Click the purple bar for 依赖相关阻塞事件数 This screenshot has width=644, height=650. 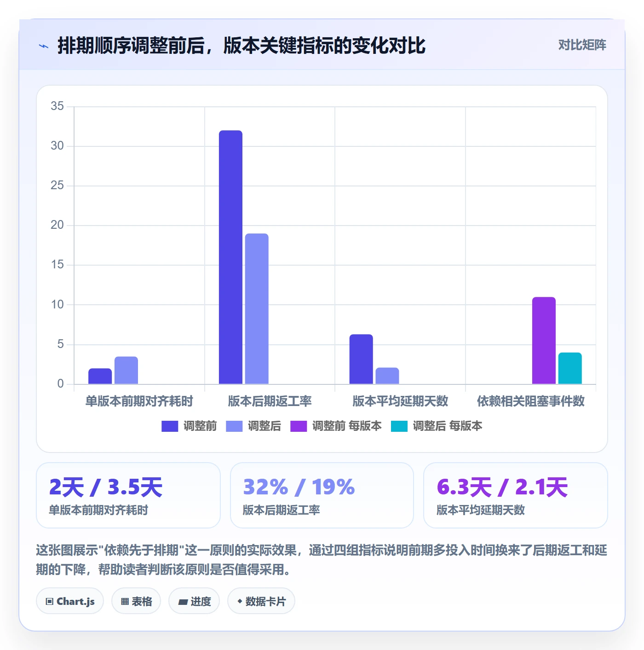544,341
